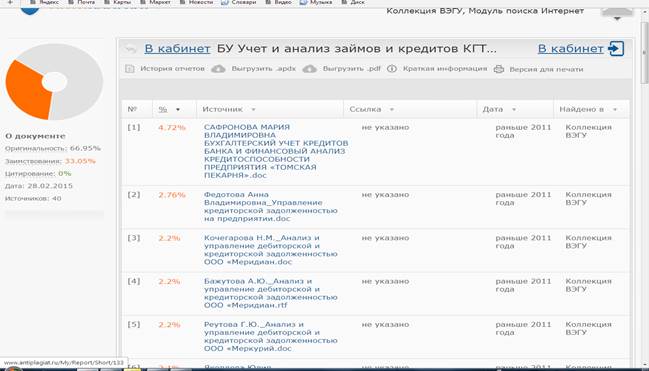Open the left В кабинет link
This screenshot has width=649, height=371.
177,48
